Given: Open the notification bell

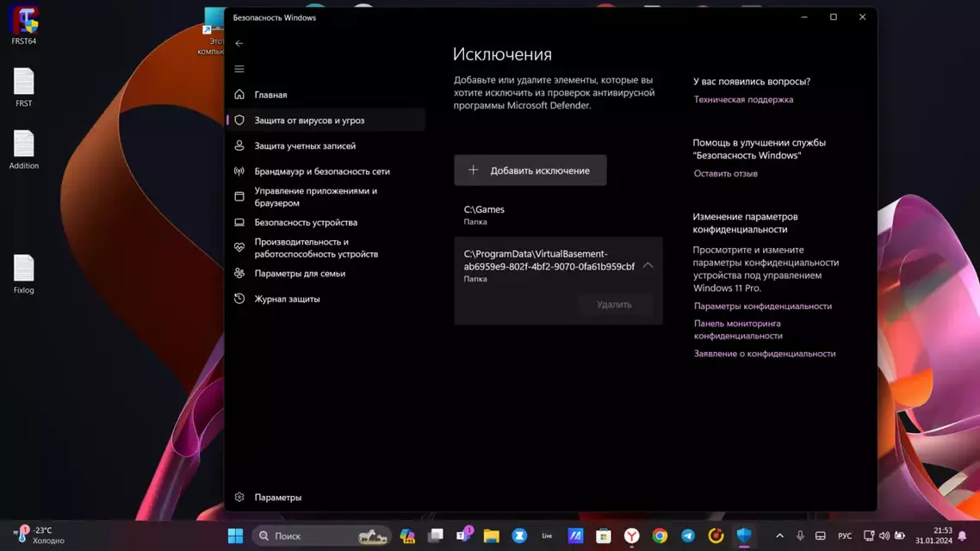Looking at the screenshot, I should point(963,536).
